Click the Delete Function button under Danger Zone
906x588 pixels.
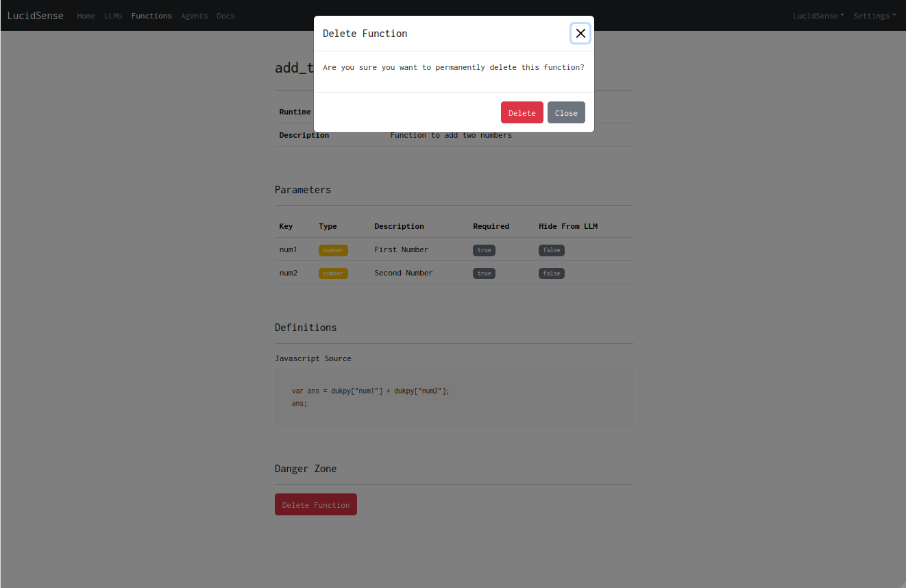pos(316,505)
